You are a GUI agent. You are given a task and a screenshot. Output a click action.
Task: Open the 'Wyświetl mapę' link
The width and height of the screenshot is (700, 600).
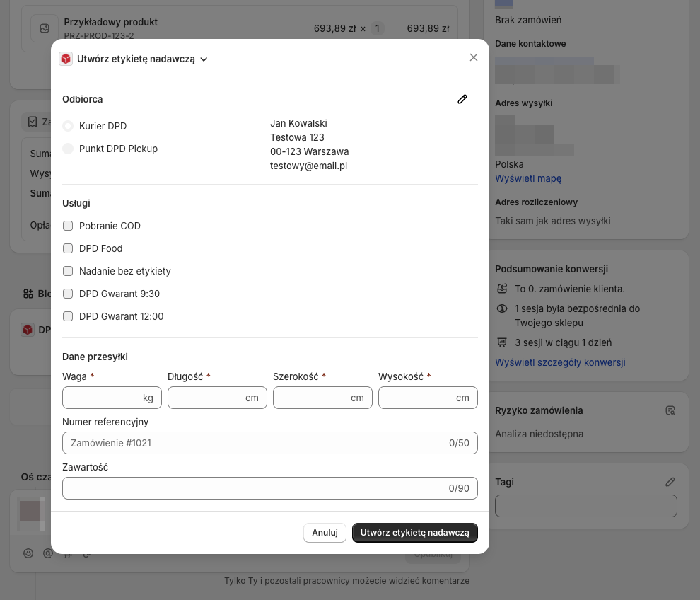click(x=528, y=178)
